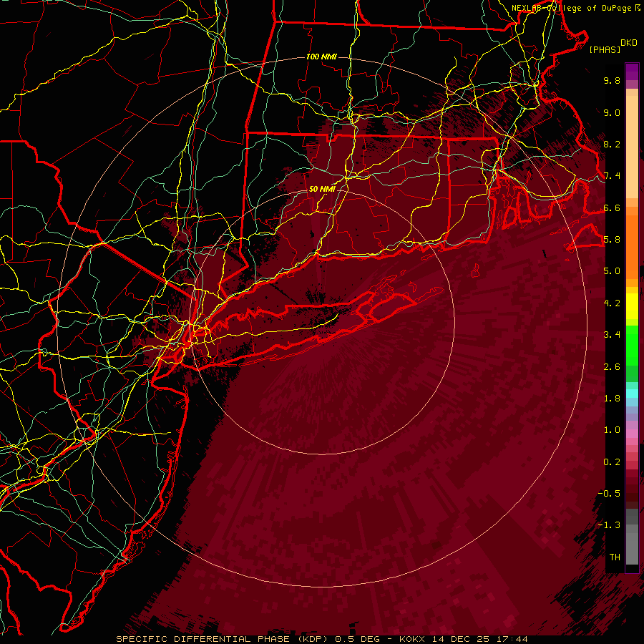
Task: Click the cyan segment of the color bar
Action: (632, 394)
